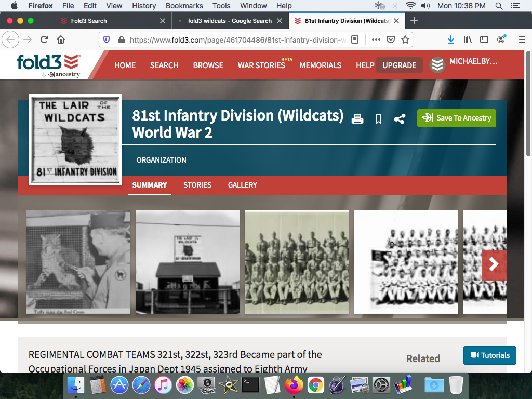Star this page as a Firefox bookmark
Viewport: 532px width, 399px height.
[x=405, y=39]
